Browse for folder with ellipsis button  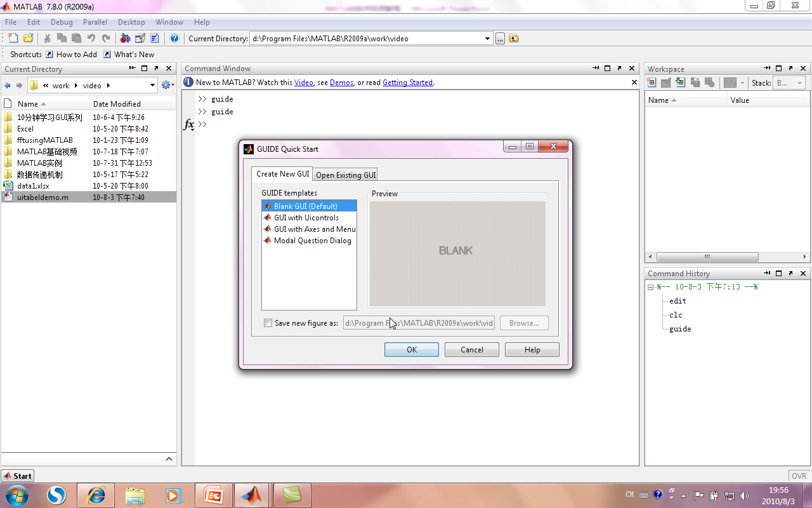point(500,39)
